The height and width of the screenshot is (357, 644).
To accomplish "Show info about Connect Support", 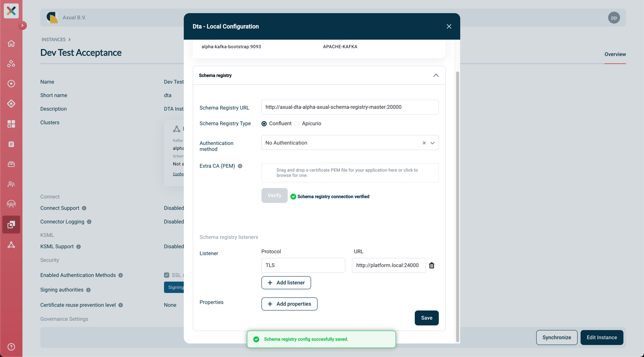I will click(x=84, y=208).
